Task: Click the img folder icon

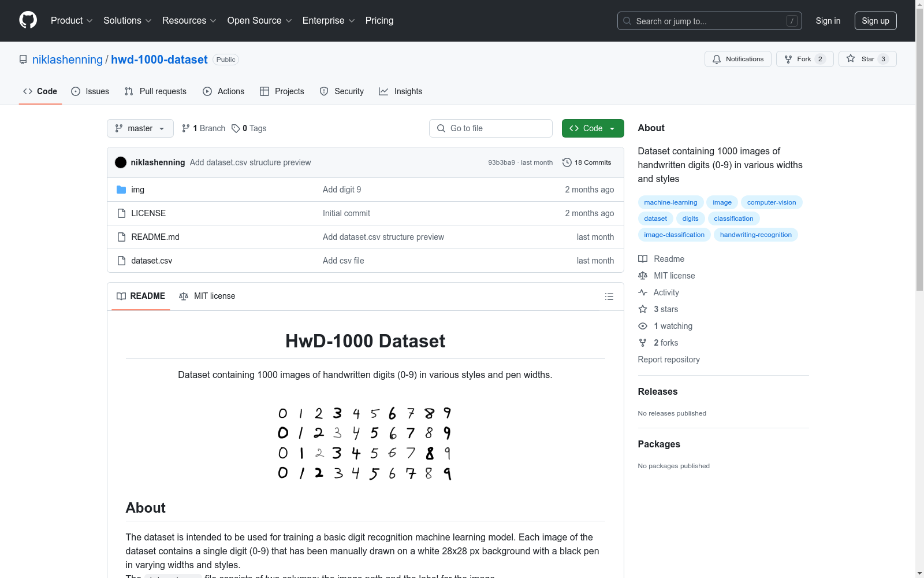Action: pos(121,190)
